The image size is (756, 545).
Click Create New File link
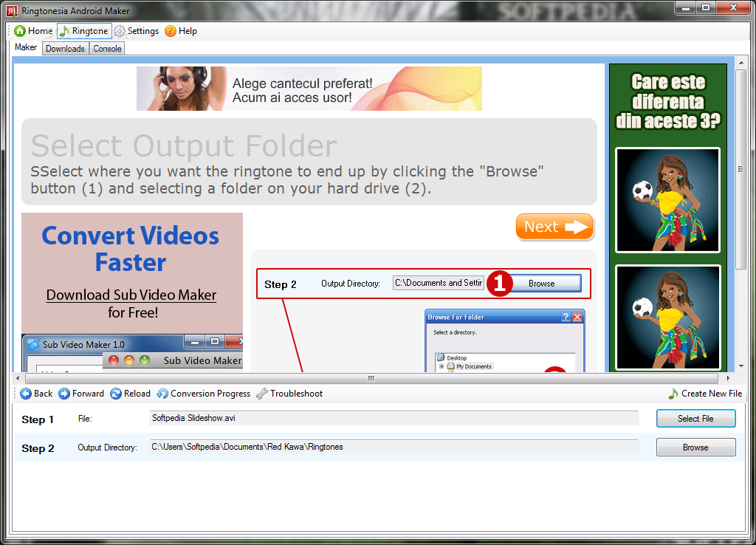[x=705, y=394]
